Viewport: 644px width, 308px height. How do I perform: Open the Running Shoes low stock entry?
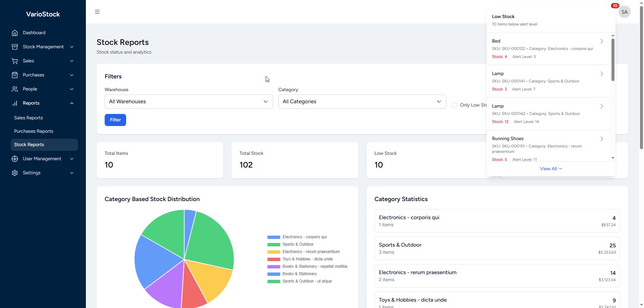[548, 146]
